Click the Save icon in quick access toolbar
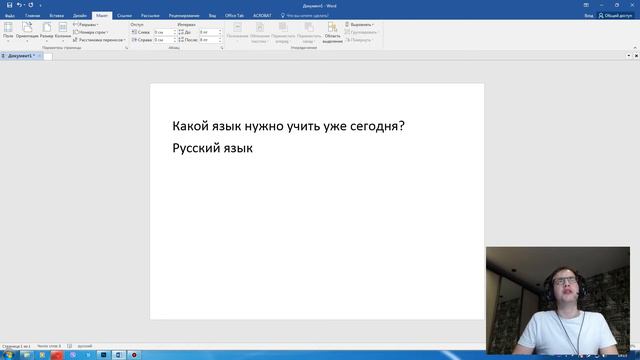The width and height of the screenshot is (640, 360). (x=9, y=5)
